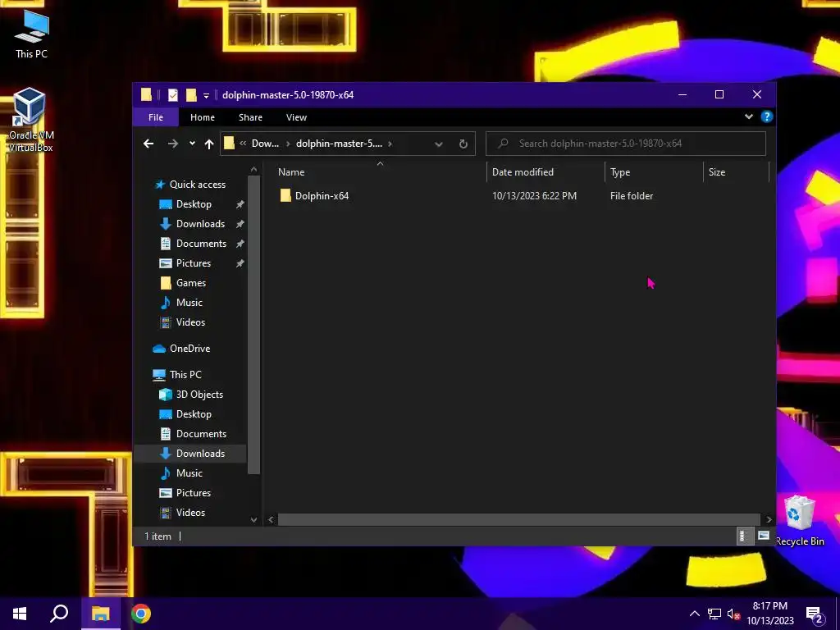The image size is (840, 630).
Task: Refresh the current folder view
Action: 463,144
